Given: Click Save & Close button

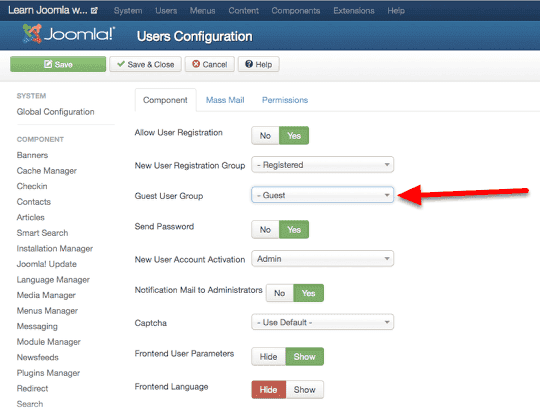Looking at the screenshot, I should pyautogui.click(x=145, y=64).
